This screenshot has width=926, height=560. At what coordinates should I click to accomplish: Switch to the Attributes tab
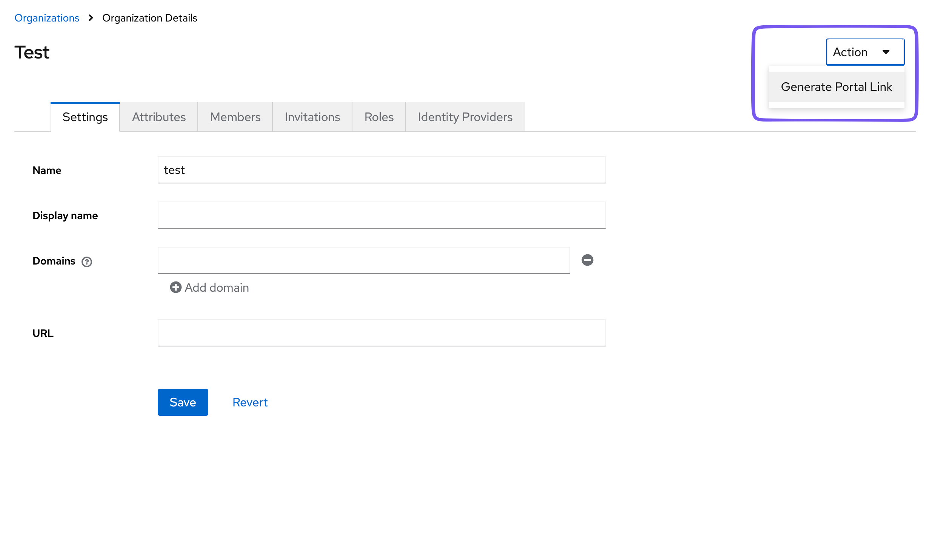(x=158, y=117)
